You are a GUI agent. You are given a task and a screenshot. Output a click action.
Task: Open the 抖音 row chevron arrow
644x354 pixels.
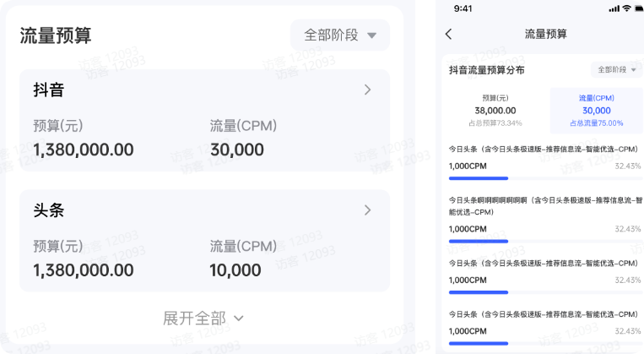(368, 90)
